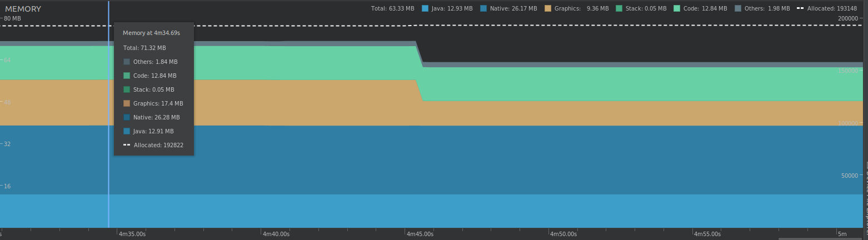Select the 4m35.00s timeline mark
The height and width of the screenshot is (240, 868).
click(132, 234)
